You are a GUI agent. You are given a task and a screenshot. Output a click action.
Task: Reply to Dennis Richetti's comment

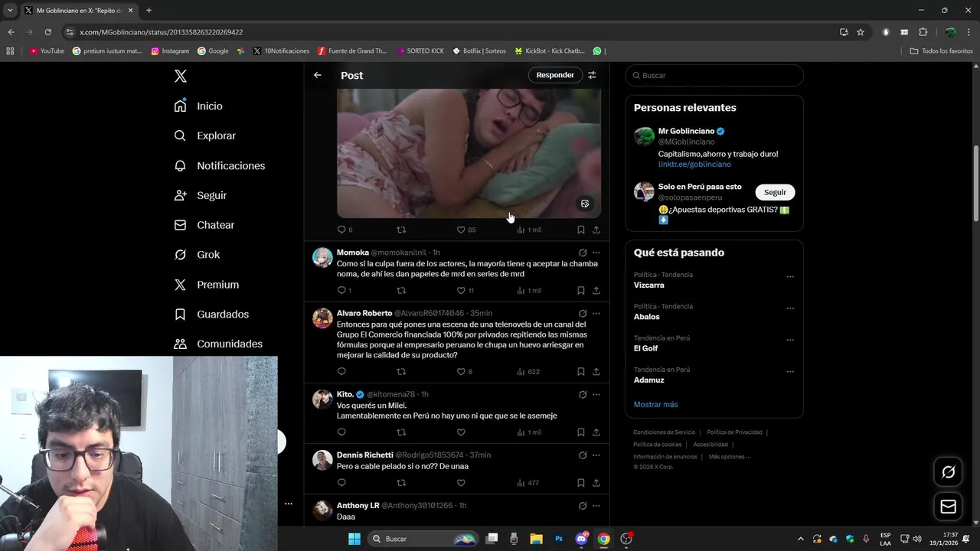[x=341, y=483]
